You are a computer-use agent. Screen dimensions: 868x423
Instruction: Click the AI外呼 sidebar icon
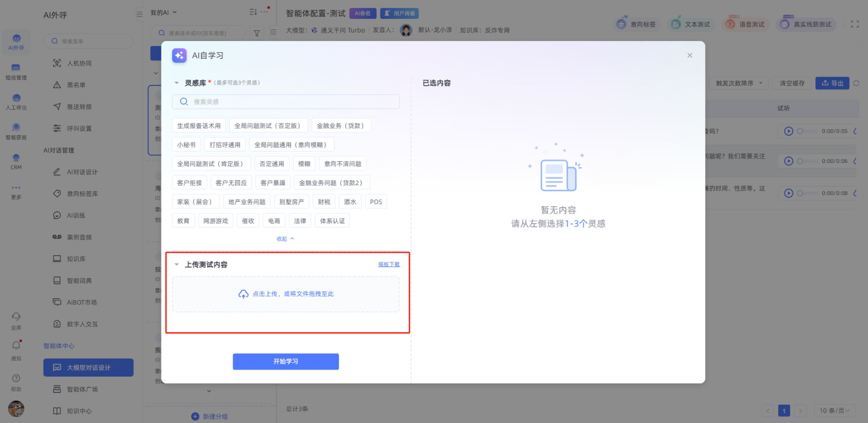click(x=16, y=42)
